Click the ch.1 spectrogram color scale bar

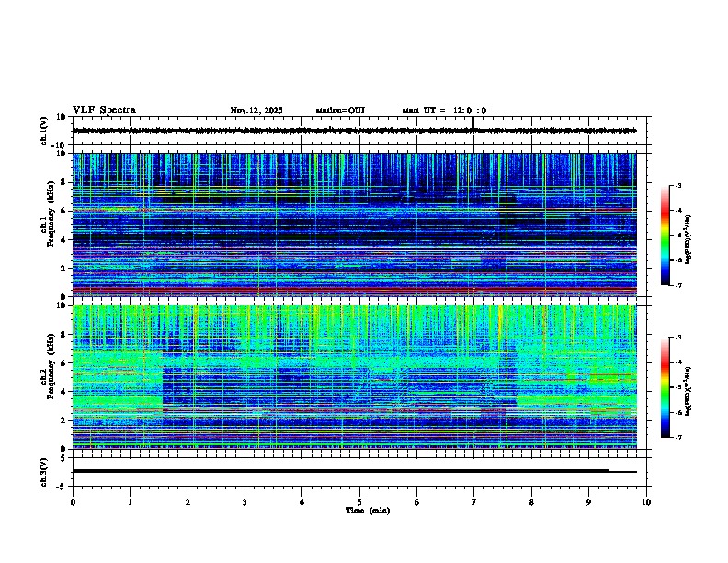coord(665,235)
